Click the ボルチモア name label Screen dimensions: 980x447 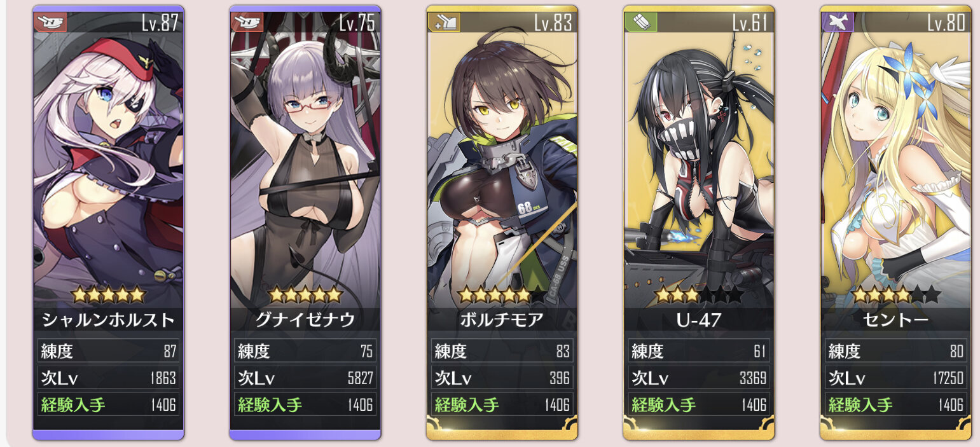point(502,320)
